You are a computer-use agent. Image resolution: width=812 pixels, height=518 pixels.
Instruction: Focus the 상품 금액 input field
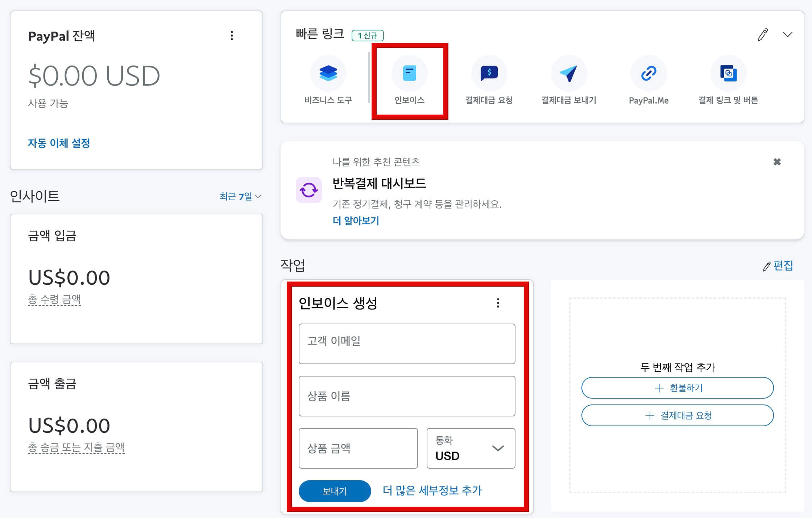coord(358,448)
